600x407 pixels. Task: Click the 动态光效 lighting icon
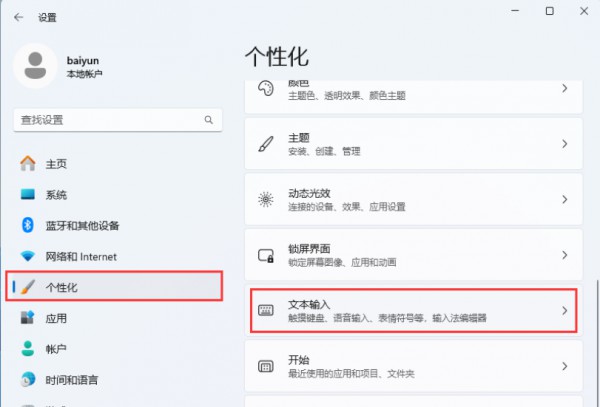266,199
